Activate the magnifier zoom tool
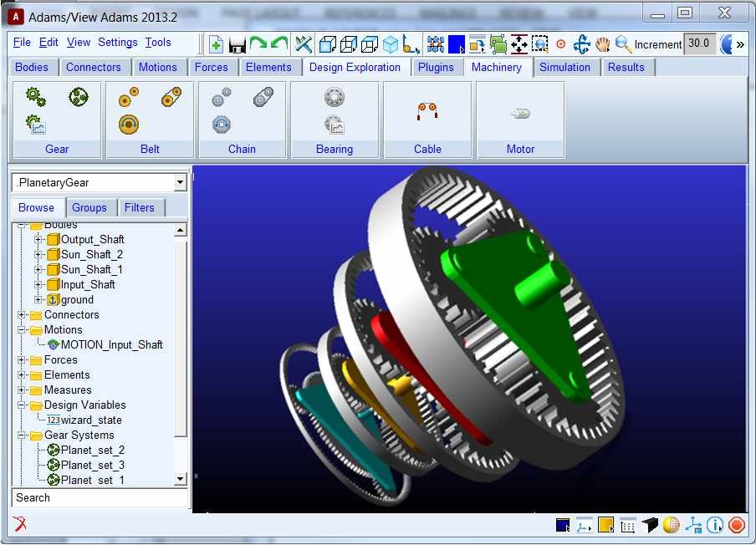The width and height of the screenshot is (756, 545). 623,44
